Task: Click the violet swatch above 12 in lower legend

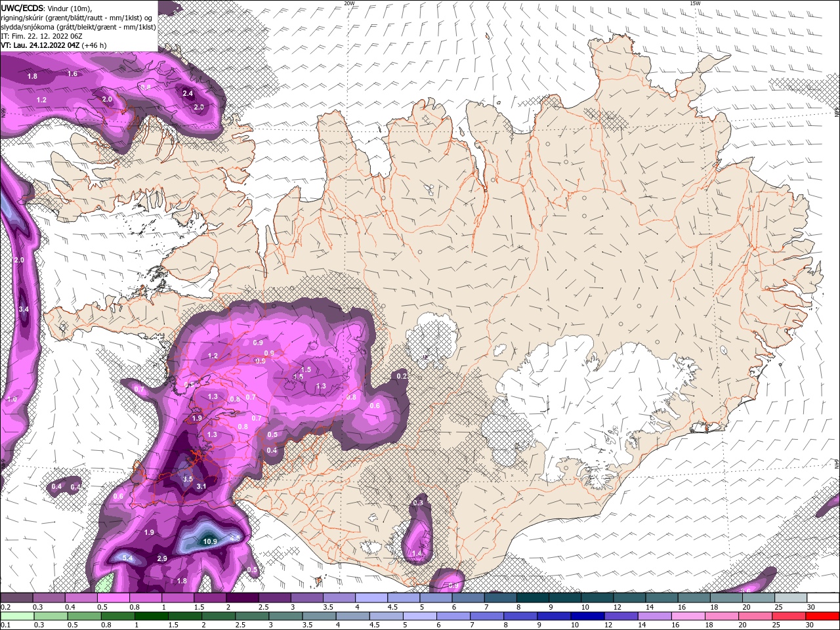Action: 621,617
